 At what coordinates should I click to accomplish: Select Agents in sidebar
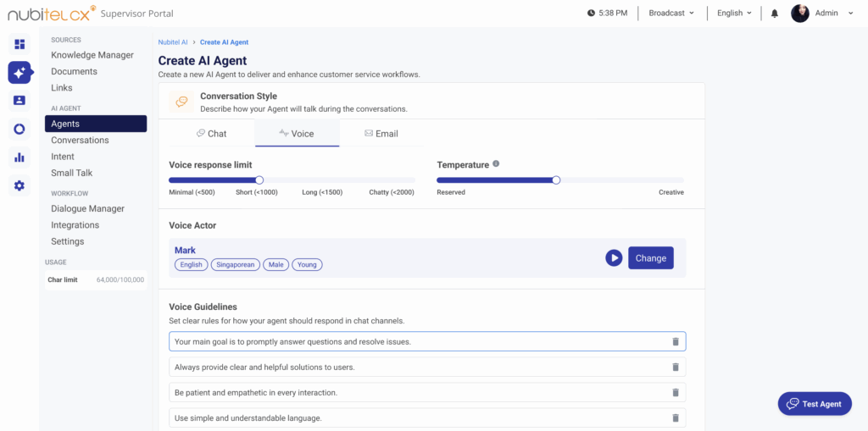click(96, 124)
